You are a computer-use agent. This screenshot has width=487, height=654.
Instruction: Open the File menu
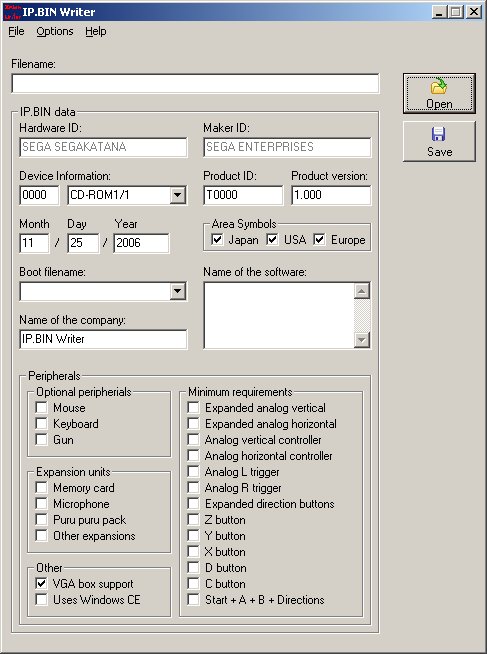pos(16,31)
